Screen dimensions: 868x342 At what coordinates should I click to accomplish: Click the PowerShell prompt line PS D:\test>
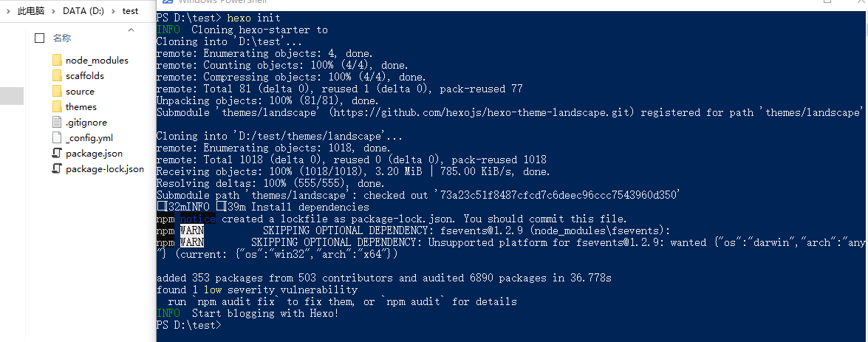tap(189, 326)
